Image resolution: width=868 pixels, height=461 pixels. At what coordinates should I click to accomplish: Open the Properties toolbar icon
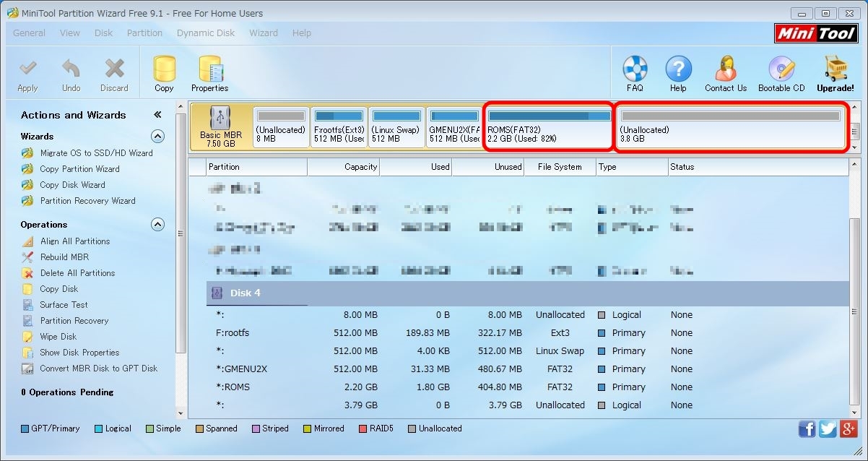click(x=209, y=69)
